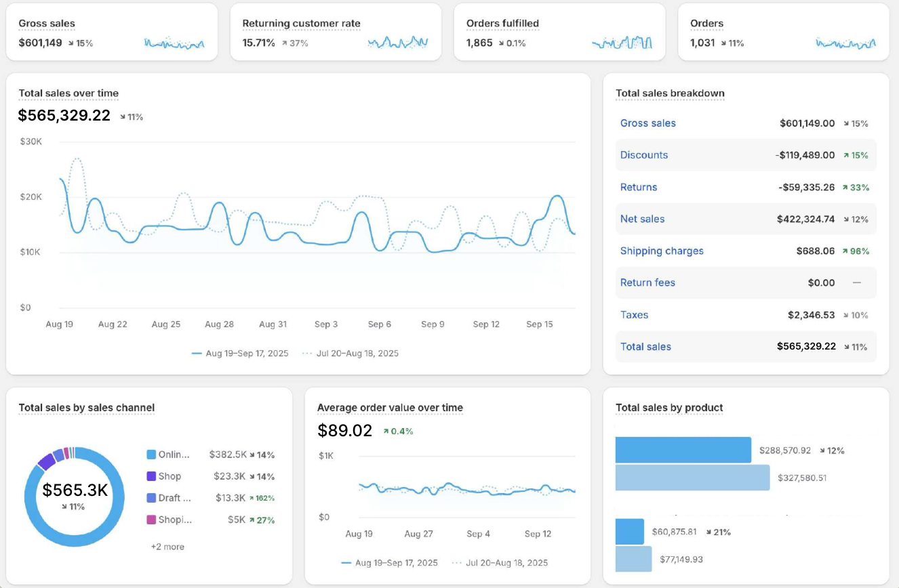This screenshot has height=588, width=899.
Task: Open the Total sales by product heading
Action: click(669, 408)
